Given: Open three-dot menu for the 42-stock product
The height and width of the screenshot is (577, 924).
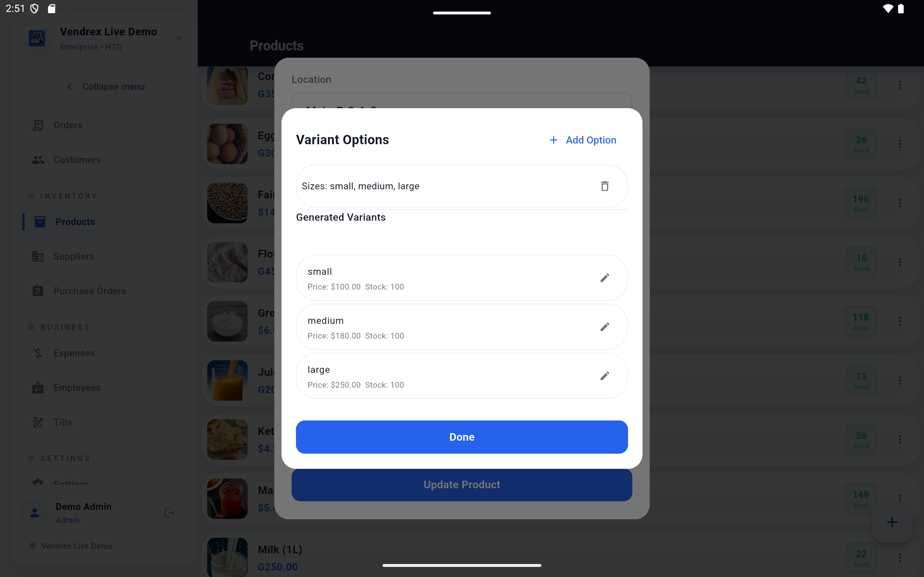Looking at the screenshot, I should point(900,85).
